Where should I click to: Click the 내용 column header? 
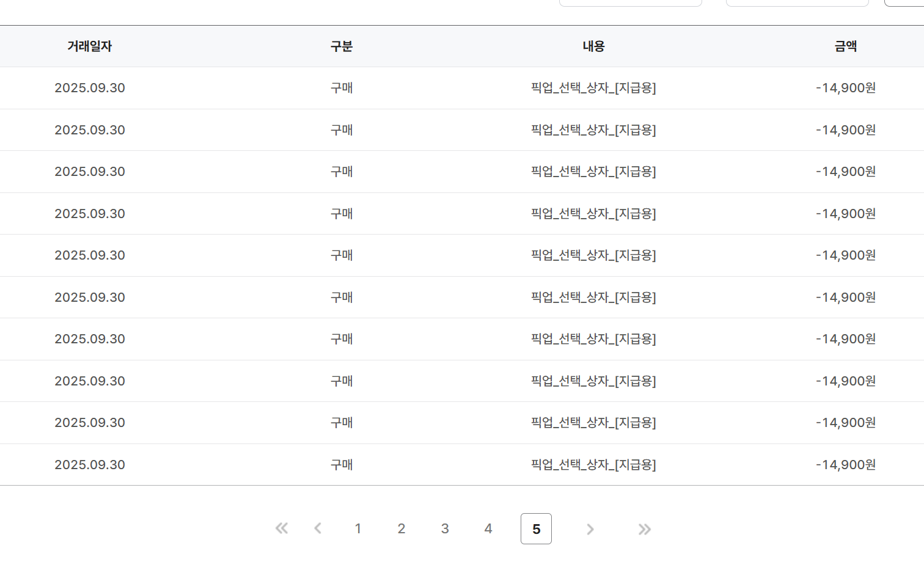pyautogui.click(x=593, y=46)
